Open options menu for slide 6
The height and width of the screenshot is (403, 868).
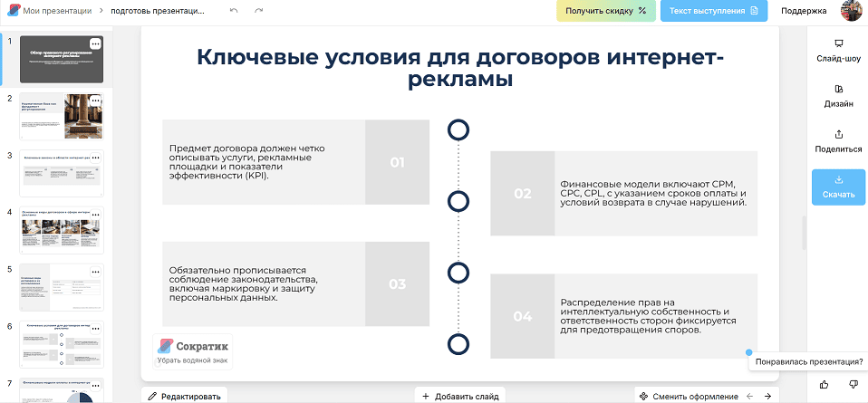[x=95, y=329]
